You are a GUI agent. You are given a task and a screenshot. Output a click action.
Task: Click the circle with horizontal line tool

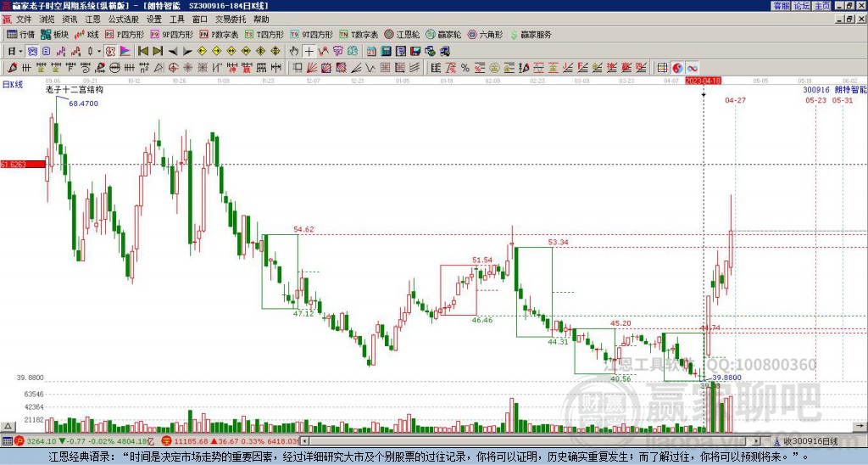[114, 68]
